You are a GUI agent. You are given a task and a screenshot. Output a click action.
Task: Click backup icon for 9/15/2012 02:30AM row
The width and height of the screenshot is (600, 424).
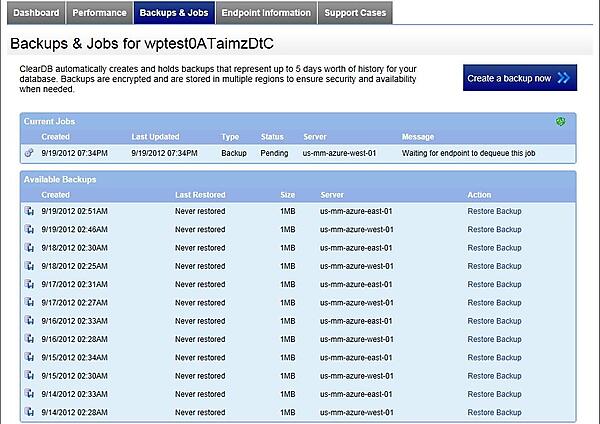click(29, 375)
